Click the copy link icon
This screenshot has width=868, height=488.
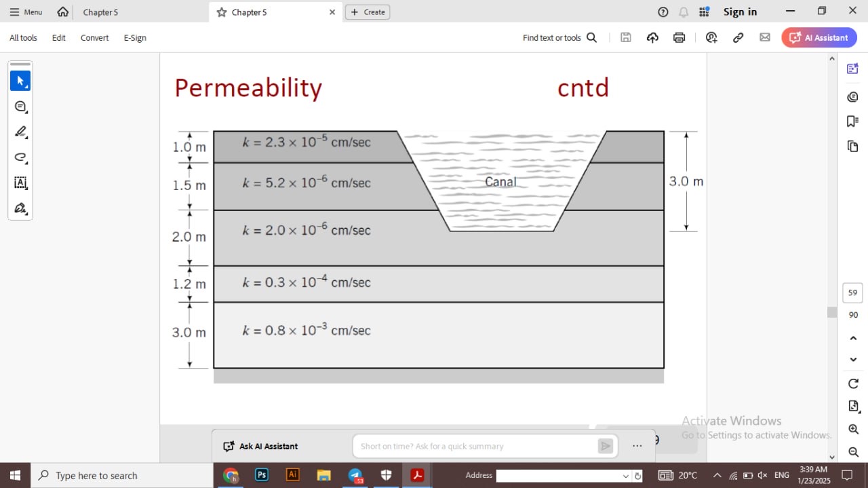738,38
